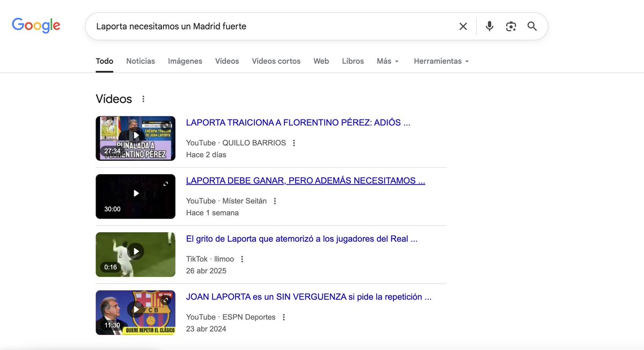Click the magnifying glass to search
This screenshot has width=644, height=350.
click(531, 25)
